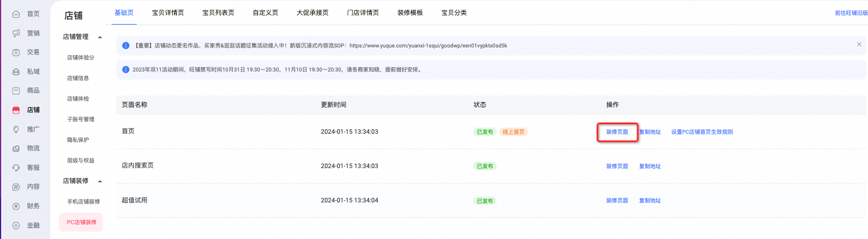Open the 首页 home icon in sidebar

(16, 14)
